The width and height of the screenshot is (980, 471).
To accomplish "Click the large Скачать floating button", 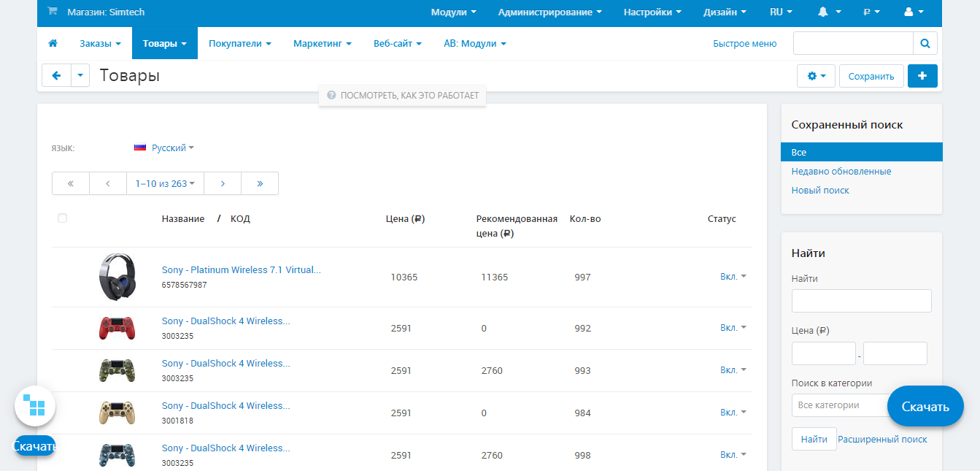I will click(x=925, y=406).
